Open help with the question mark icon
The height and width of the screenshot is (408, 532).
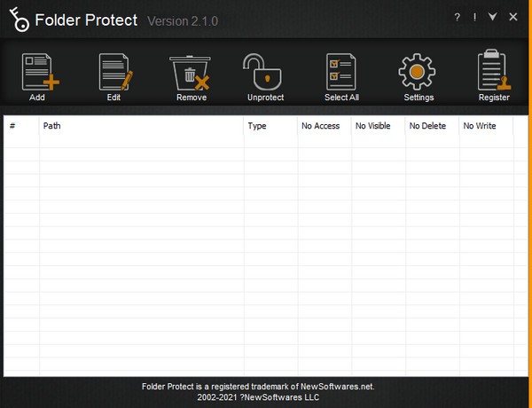tap(458, 17)
